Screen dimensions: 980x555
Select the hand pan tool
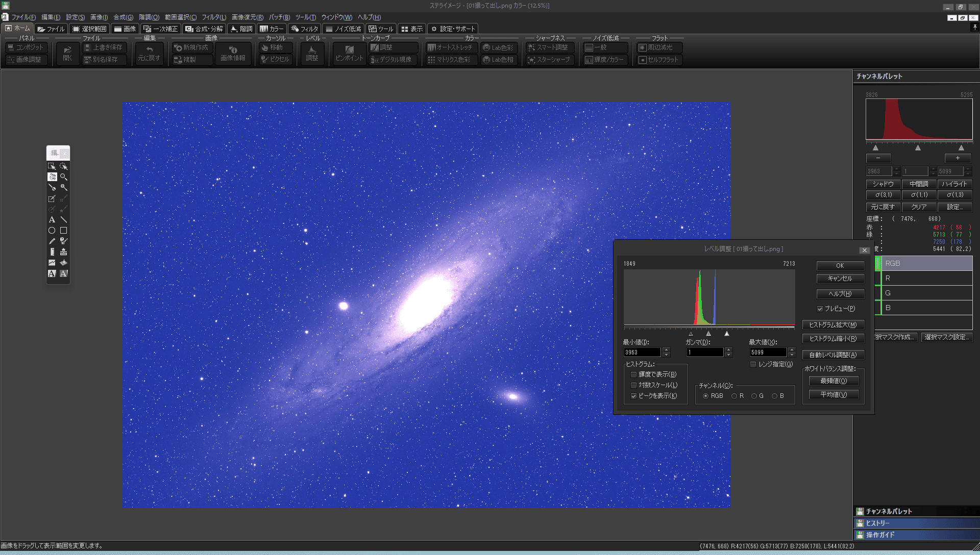point(52,177)
